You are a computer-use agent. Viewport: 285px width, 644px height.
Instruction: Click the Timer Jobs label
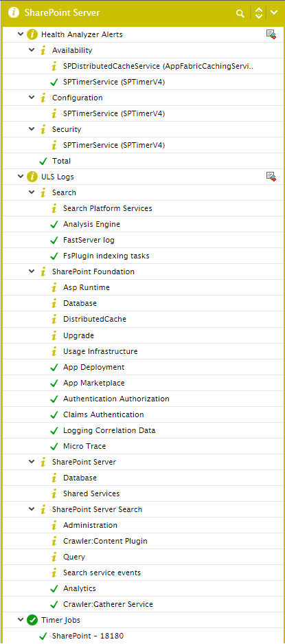(x=60, y=620)
